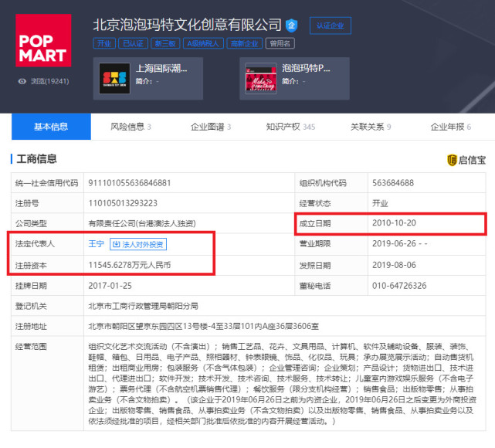The image size is (495, 448).
Task: Click license issue date 2019-08-06
Action: [394, 265]
